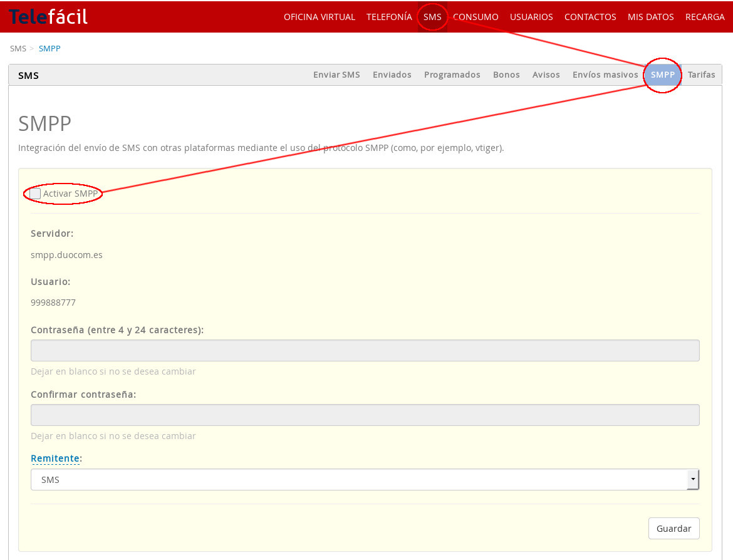Open the Enviados tab
The image size is (733, 560).
392,75
